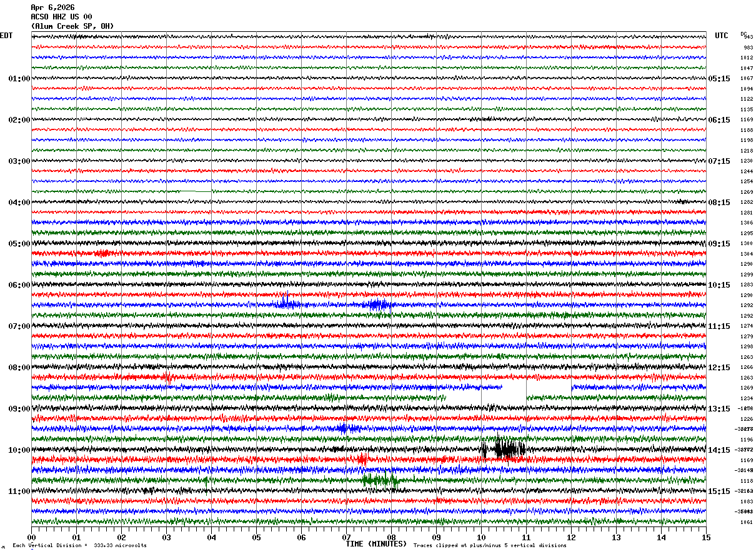Select the '11:00' EDT time label
The width and height of the screenshot is (756, 554).
coord(19,491)
